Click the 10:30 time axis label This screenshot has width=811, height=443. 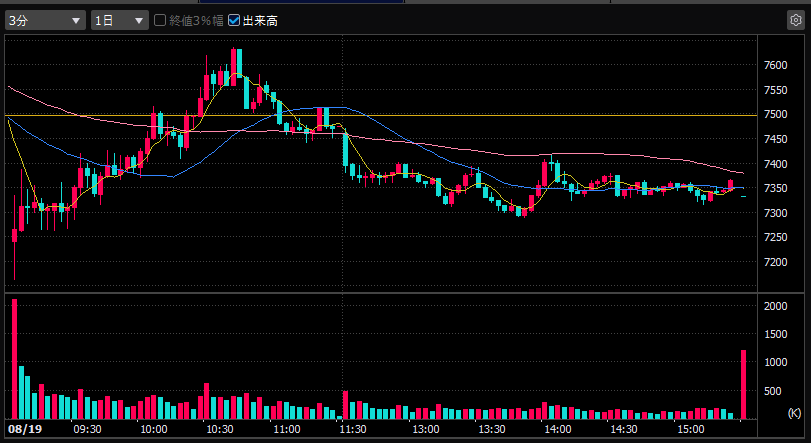pos(220,429)
